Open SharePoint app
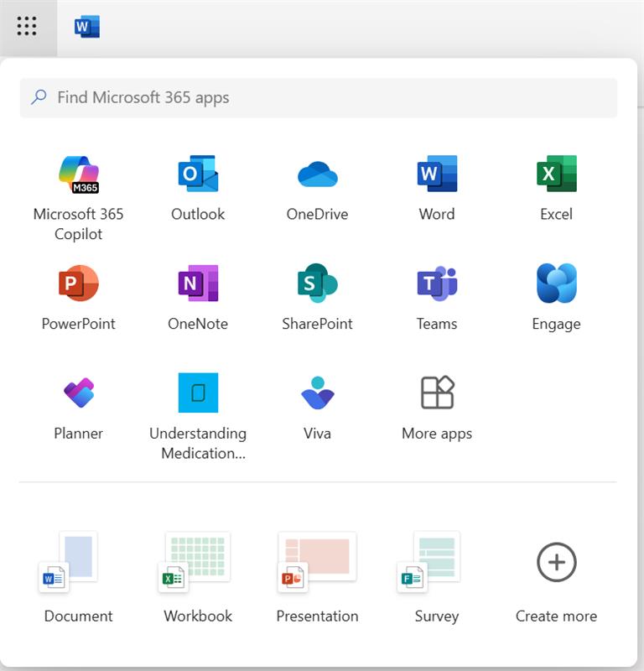Image resolution: width=644 pixels, height=671 pixels. point(318,298)
